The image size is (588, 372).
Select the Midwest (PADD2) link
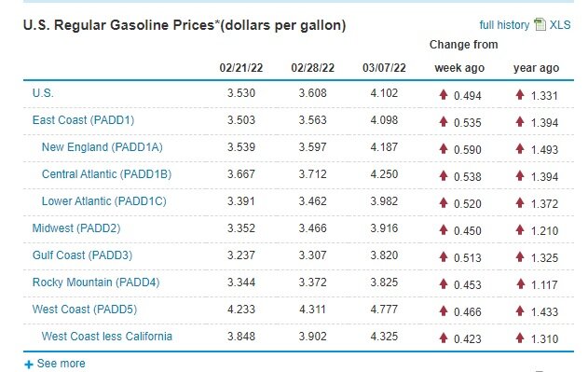click(x=76, y=228)
